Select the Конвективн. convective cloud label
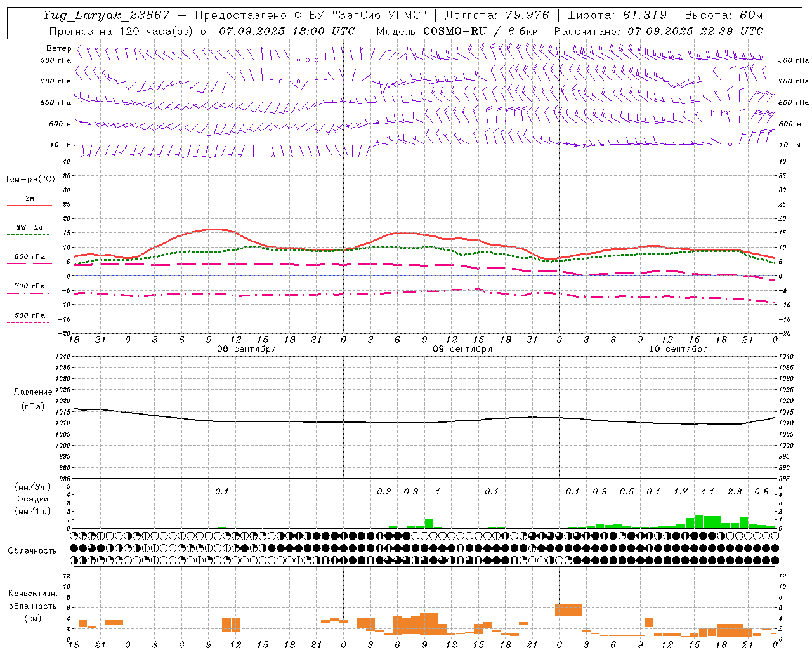The height and width of the screenshot is (650, 812). click(33, 594)
